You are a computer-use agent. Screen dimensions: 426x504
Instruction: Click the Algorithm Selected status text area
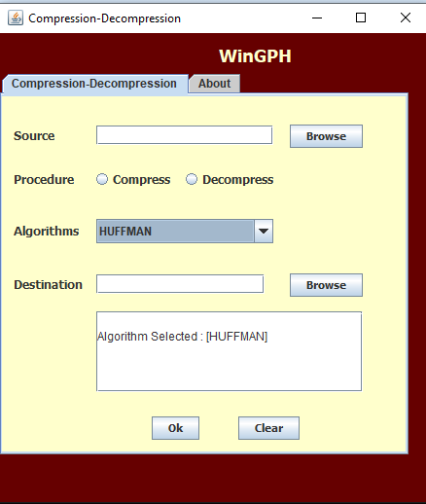coord(229,351)
